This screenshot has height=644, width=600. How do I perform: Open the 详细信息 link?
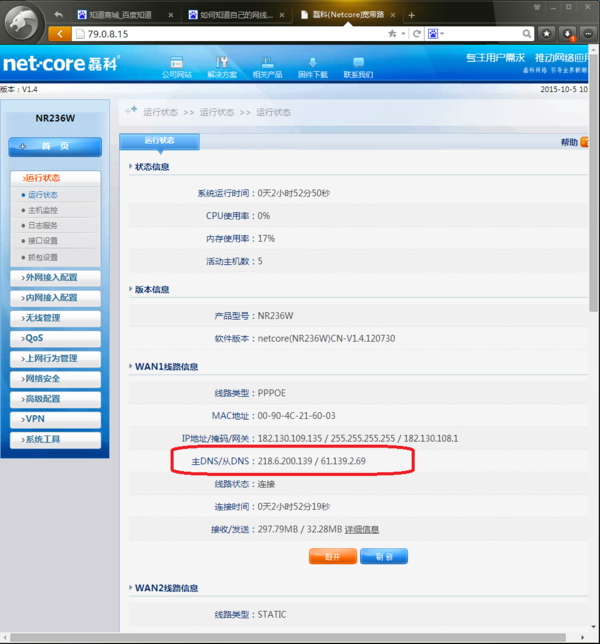[x=362, y=530]
